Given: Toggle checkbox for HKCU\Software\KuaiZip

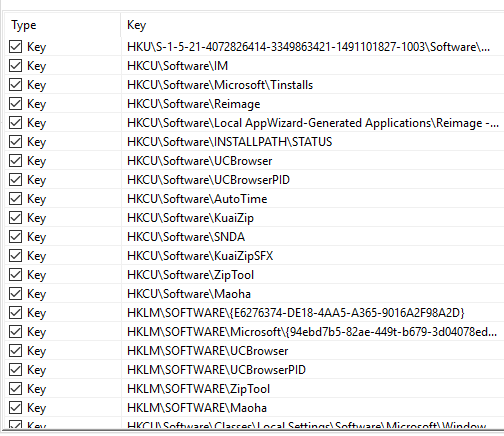Looking at the screenshot, I should click(16, 218).
